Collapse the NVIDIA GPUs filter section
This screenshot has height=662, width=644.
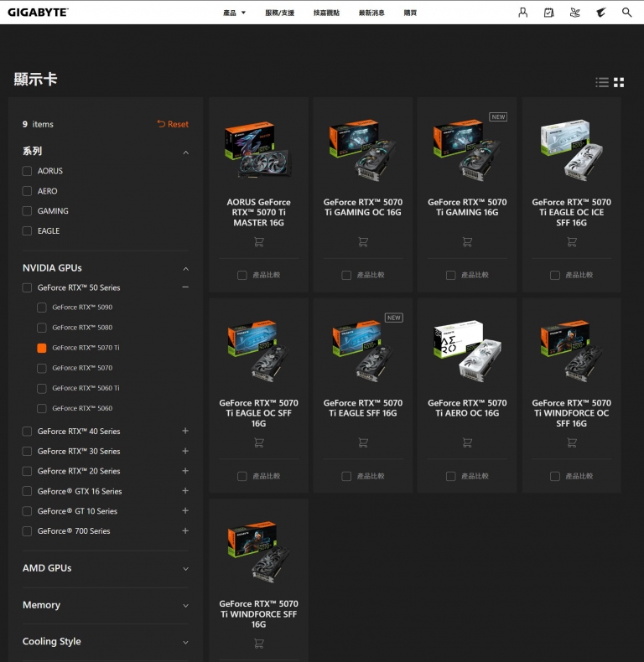tap(185, 269)
